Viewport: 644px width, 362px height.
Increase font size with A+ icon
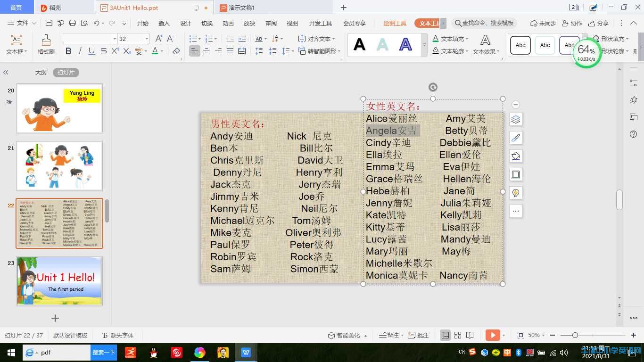pos(159,39)
